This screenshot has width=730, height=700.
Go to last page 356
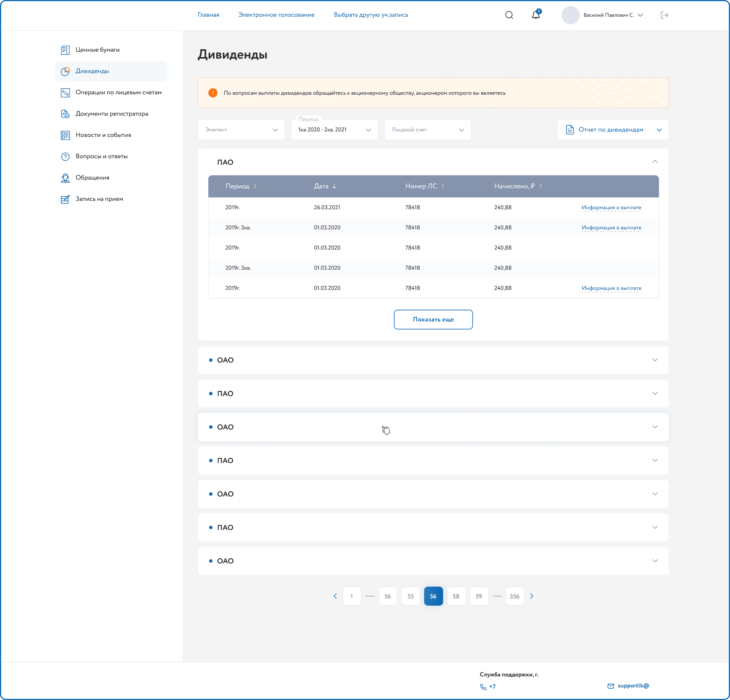(515, 596)
